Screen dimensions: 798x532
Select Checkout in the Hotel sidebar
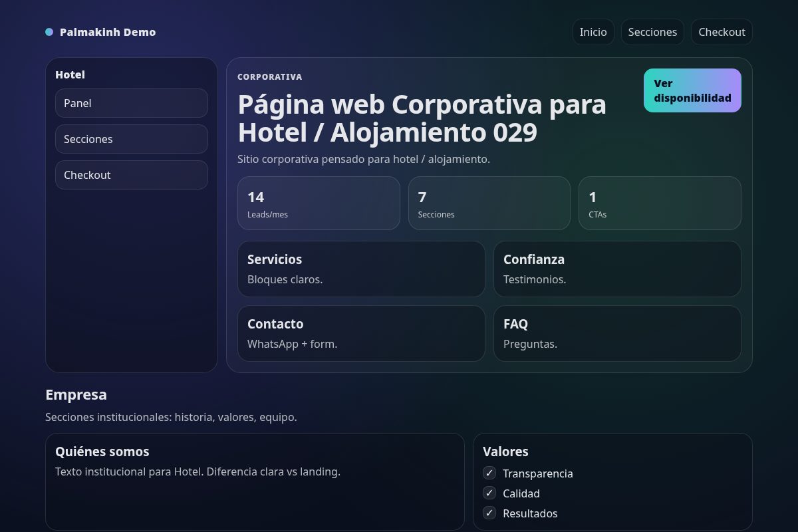(131, 175)
